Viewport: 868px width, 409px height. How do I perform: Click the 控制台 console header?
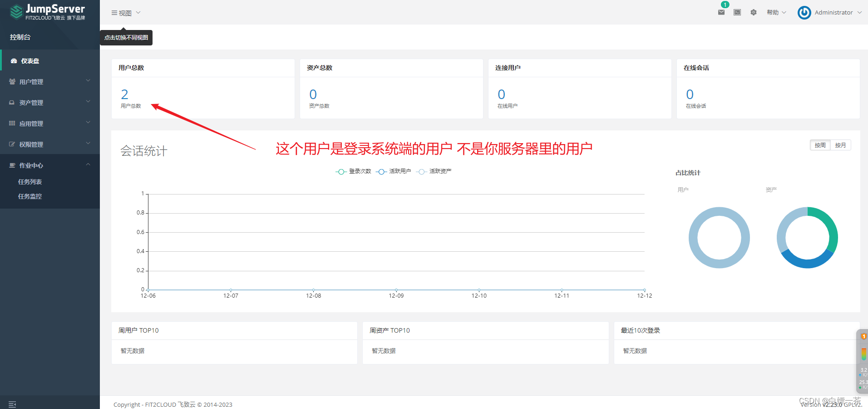tap(20, 37)
